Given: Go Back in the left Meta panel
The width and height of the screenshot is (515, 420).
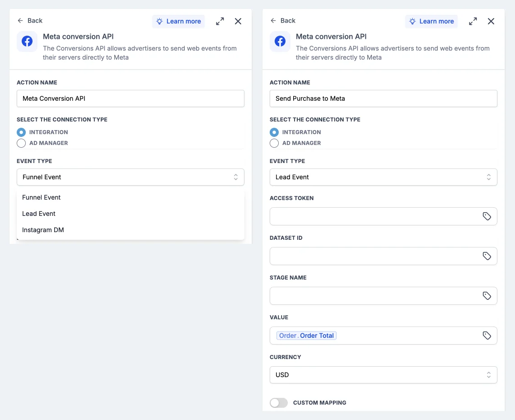Looking at the screenshot, I should (x=30, y=21).
